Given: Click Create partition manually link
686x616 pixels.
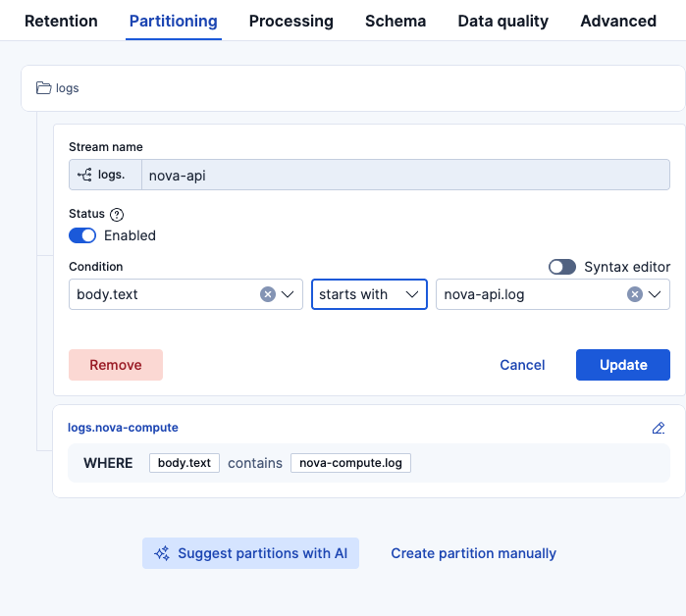Looking at the screenshot, I should pos(473,553).
